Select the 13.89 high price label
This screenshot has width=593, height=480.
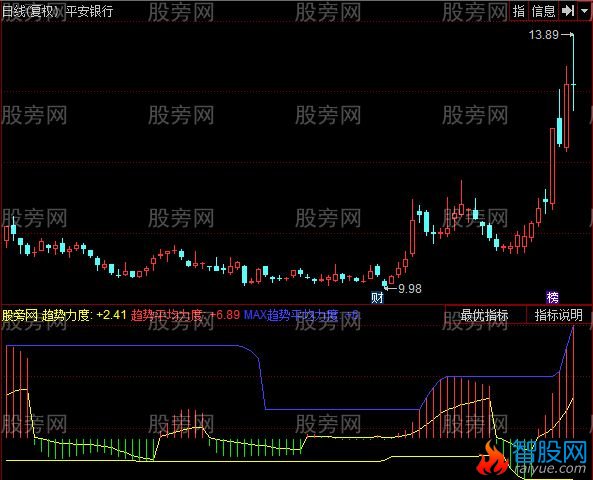pyautogui.click(x=543, y=35)
